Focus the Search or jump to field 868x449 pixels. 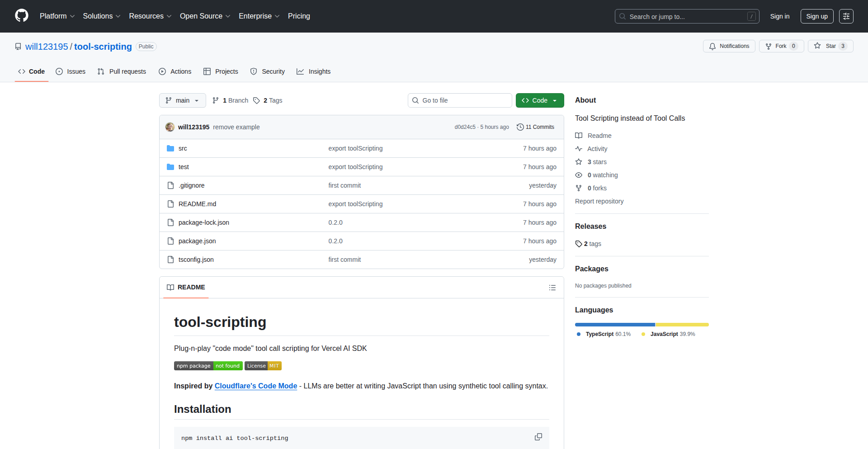687,16
